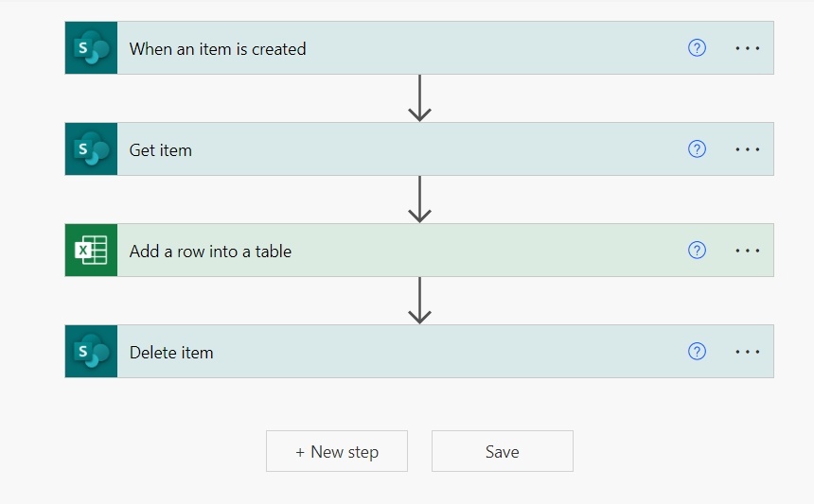This screenshot has width=814, height=504.
Task: Open ellipsis menu on the trigger step
Action: pyautogui.click(x=748, y=48)
